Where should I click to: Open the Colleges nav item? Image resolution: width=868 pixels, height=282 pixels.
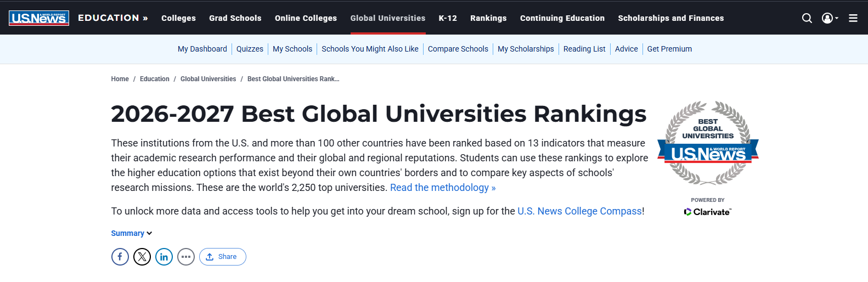[x=178, y=18]
